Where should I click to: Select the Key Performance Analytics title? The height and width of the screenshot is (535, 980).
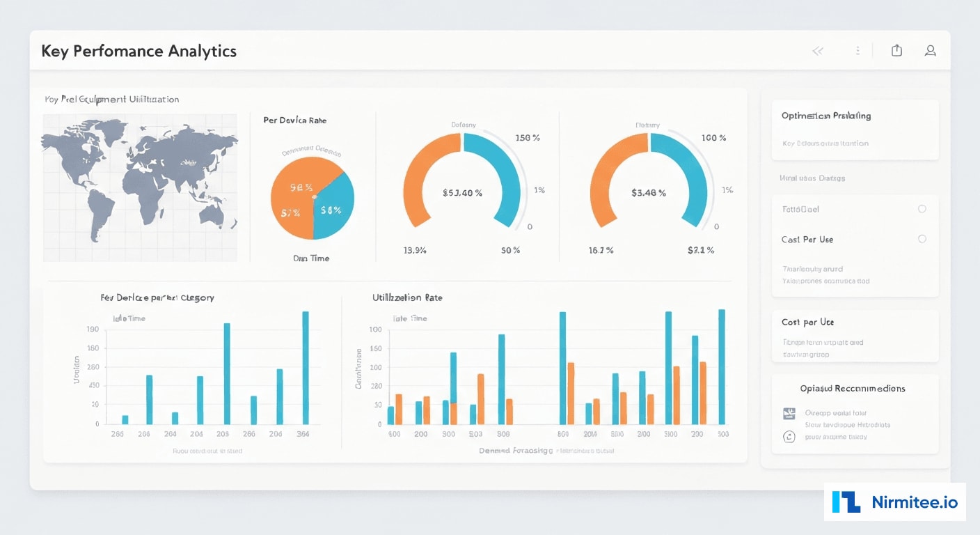[x=139, y=50]
